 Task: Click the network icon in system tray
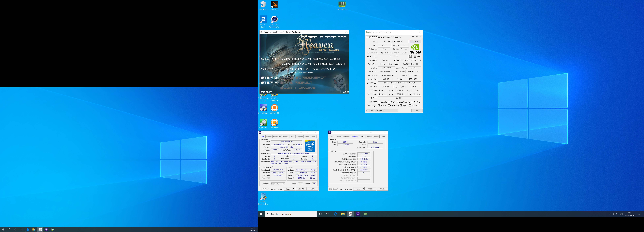(x=614, y=214)
